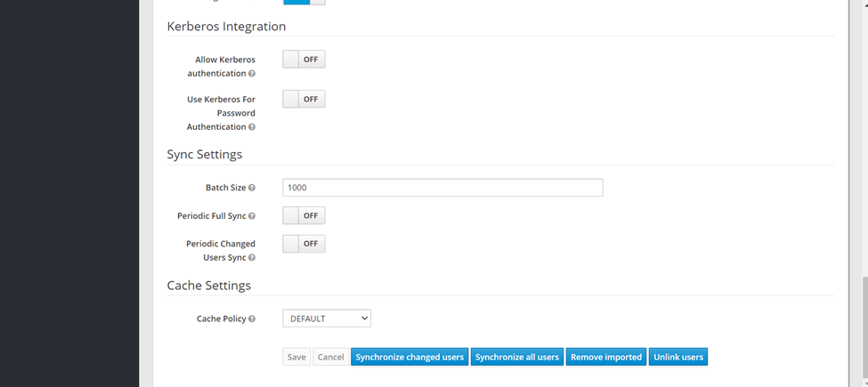Screen dimensions: 868x387
Task: Show help for Periodic Changed Users Sync
Action: (252, 258)
